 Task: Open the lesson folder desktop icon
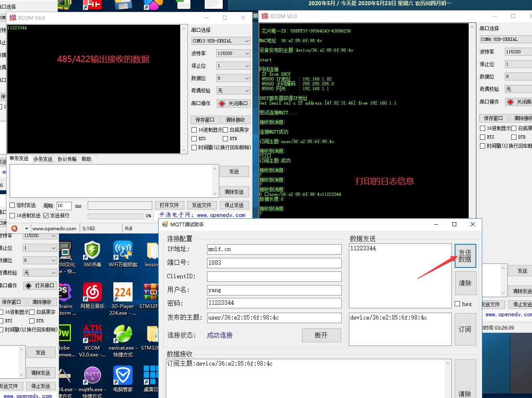point(152,253)
